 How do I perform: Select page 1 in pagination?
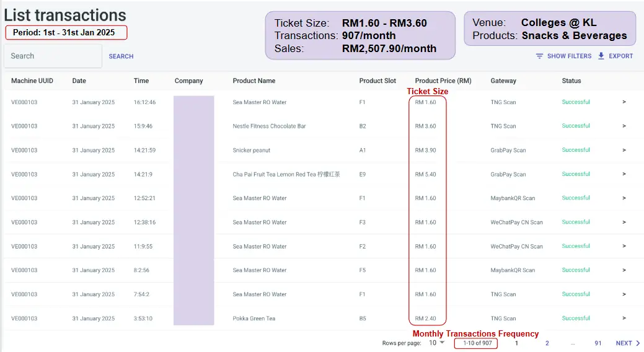click(x=516, y=343)
